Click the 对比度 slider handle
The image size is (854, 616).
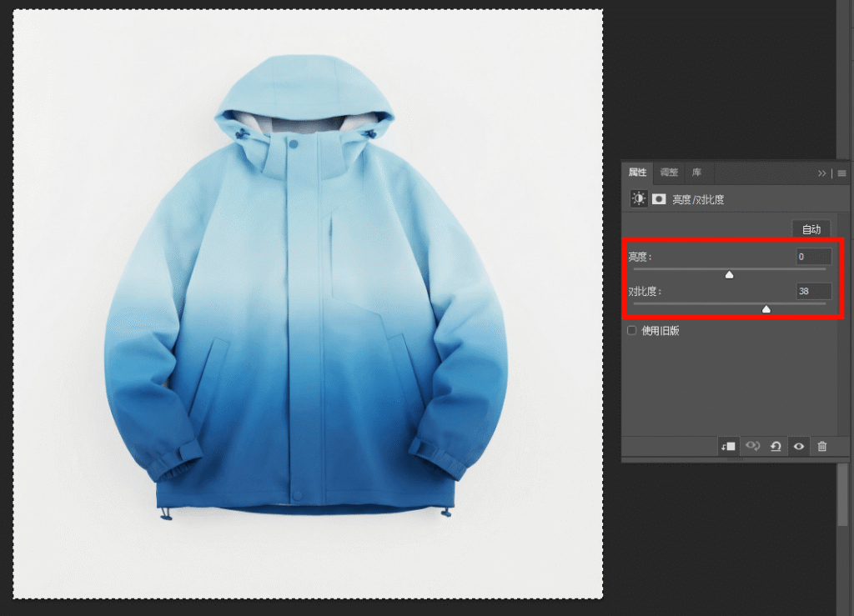click(x=766, y=309)
